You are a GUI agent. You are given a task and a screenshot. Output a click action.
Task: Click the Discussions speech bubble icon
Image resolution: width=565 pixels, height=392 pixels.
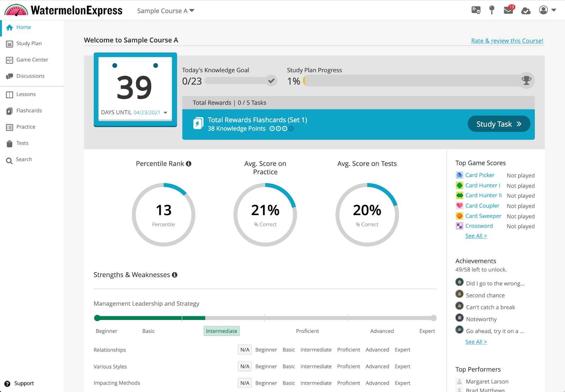tap(10, 77)
